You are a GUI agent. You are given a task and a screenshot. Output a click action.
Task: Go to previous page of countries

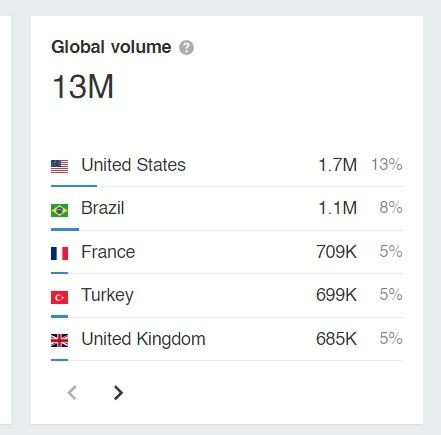click(x=72, y=393)
